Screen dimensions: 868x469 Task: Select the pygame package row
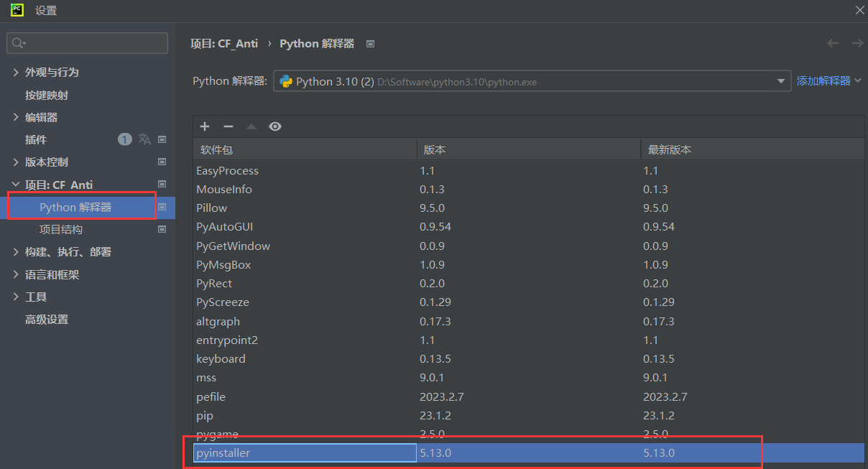[x=529, y=435]
